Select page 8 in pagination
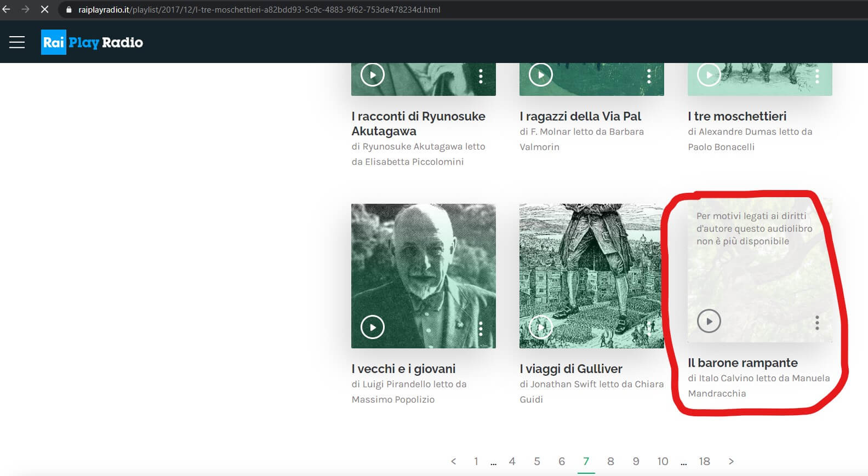868x476 pixels. tap(610, 461)
